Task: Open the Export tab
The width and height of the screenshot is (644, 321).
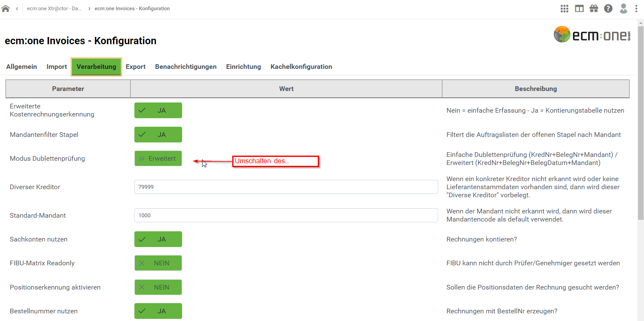Action: [136, 67]
